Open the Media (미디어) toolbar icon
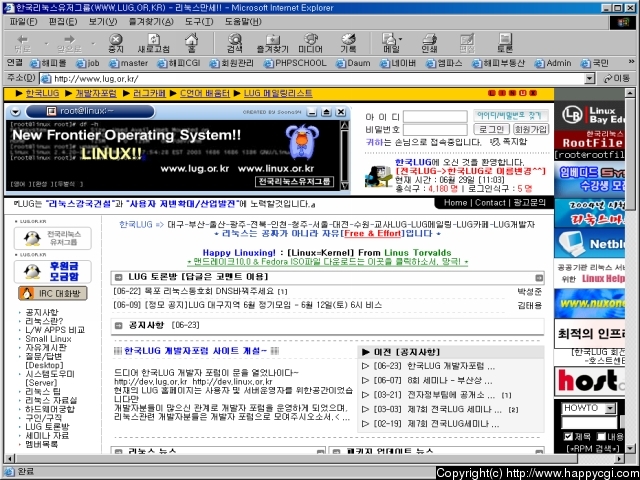This screenshot has height=480, width=640. 311,39
